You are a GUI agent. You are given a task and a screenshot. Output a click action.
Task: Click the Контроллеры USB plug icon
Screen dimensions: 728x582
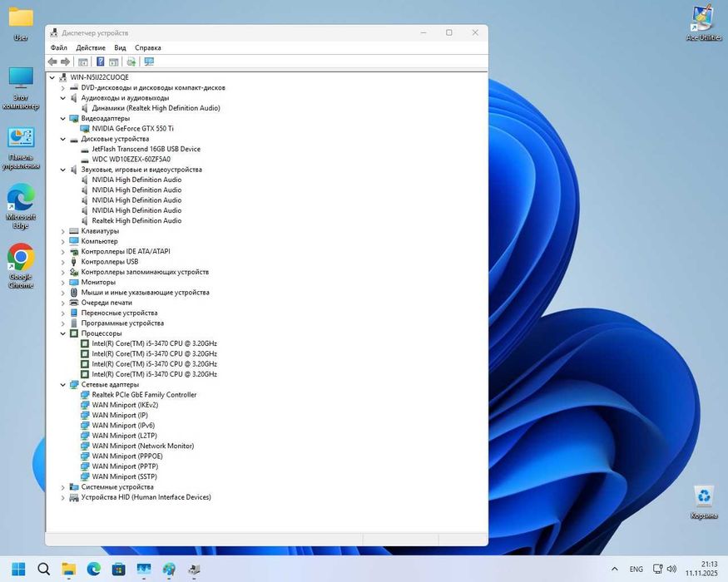pos(74,262)
